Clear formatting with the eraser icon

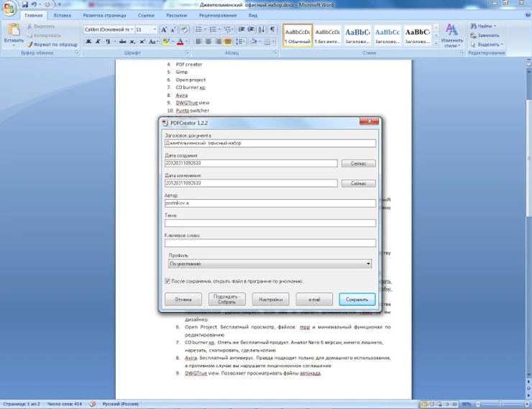(184, 30)
